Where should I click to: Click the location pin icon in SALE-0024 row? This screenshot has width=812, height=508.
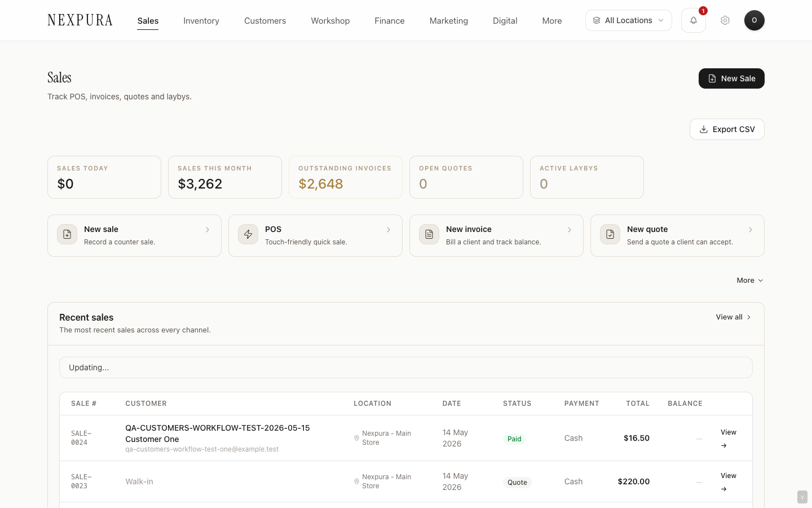point(356,438)
